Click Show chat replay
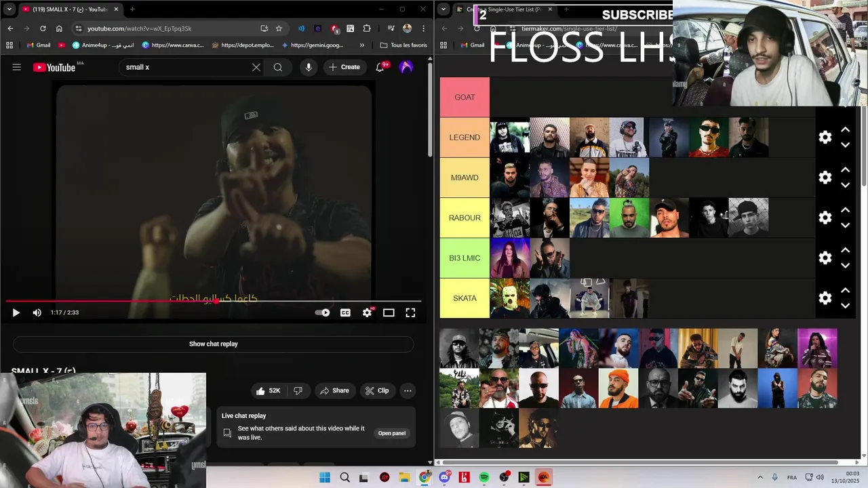868x488 pixels. (214, 344)
